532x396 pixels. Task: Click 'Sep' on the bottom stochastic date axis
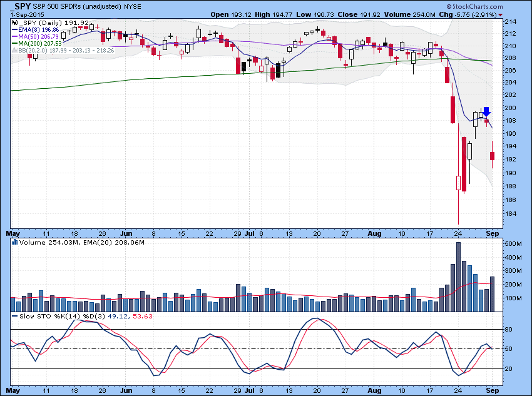click(x=493, y=390)
